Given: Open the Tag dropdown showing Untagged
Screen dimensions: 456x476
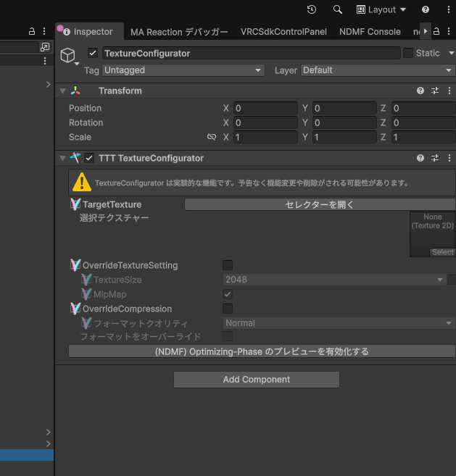Looking at the screenshot, I should [183, 70].
